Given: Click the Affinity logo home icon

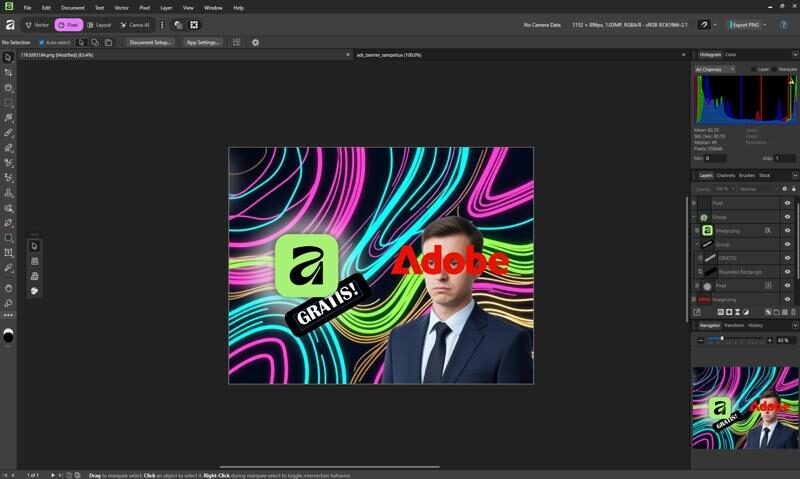Looking at the screenshot, I should [10, 24].
